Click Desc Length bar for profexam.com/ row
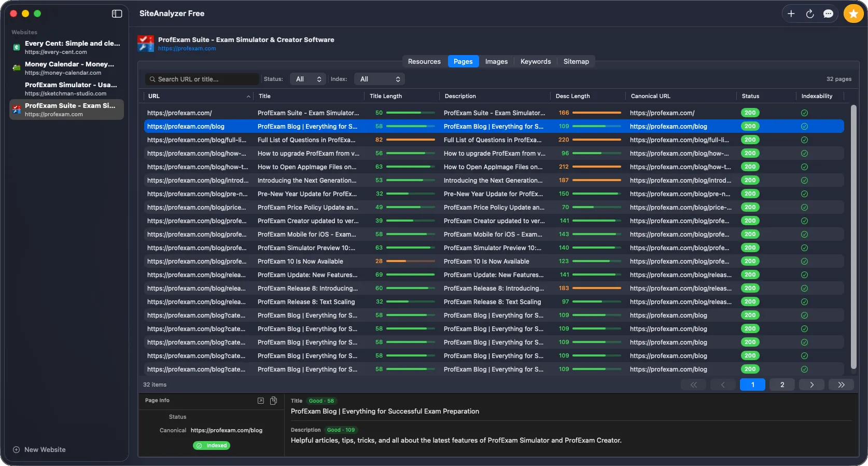This screenshot has width=868, height=466. (596, 113)
